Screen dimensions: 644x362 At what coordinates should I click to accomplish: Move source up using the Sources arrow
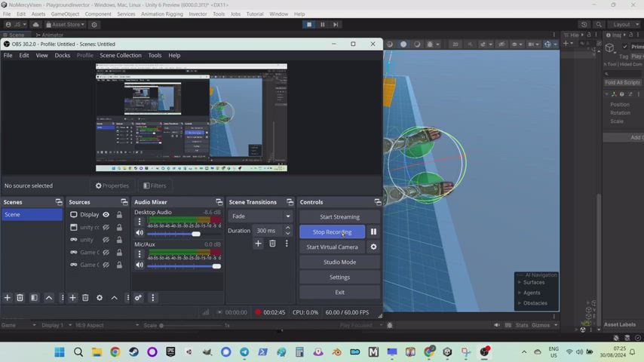[114, 297]
